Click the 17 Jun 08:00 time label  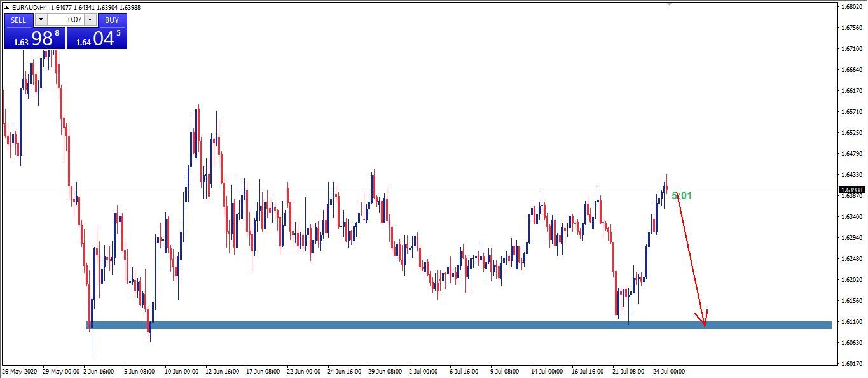click(x=262, y=371)
